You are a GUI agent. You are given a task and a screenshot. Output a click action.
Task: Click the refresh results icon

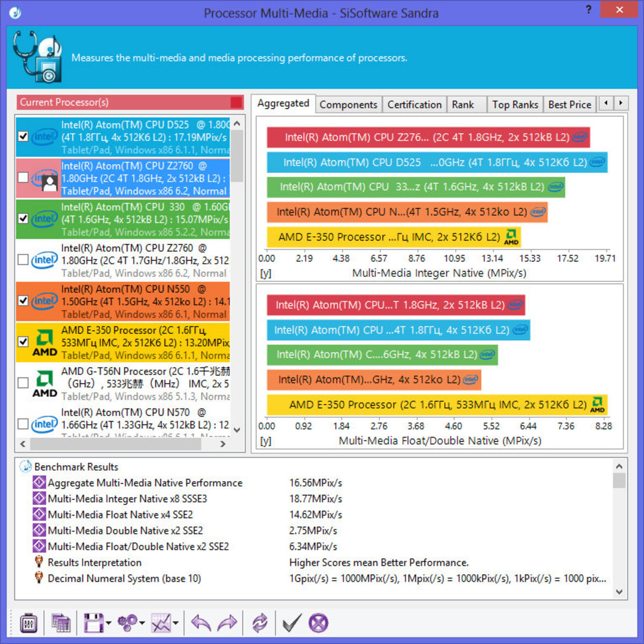[260, 623]
